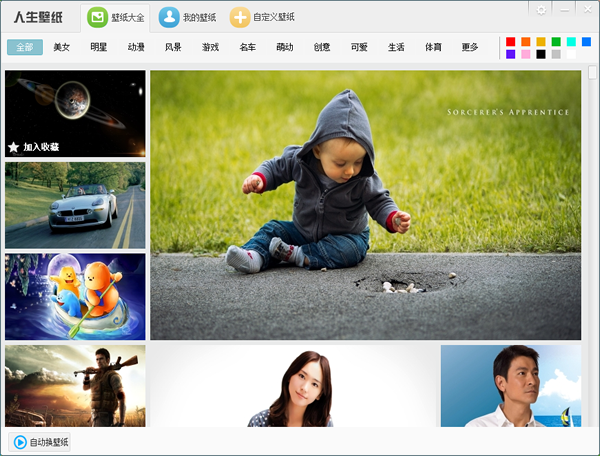Go to the 自定义壁纸 tab
The height and width of the screenshot is (456, 600).
click(x=262, y=17)
